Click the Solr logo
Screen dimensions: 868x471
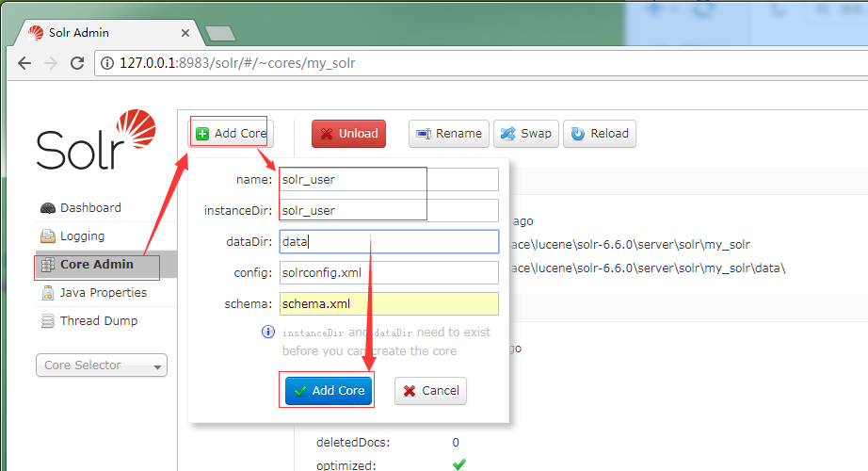96,139
